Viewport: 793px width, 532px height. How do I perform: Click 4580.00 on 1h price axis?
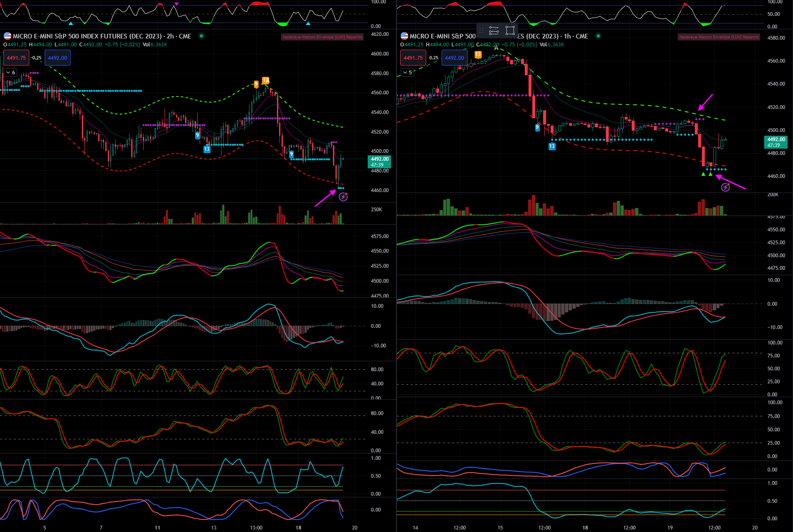click(776, 38)
